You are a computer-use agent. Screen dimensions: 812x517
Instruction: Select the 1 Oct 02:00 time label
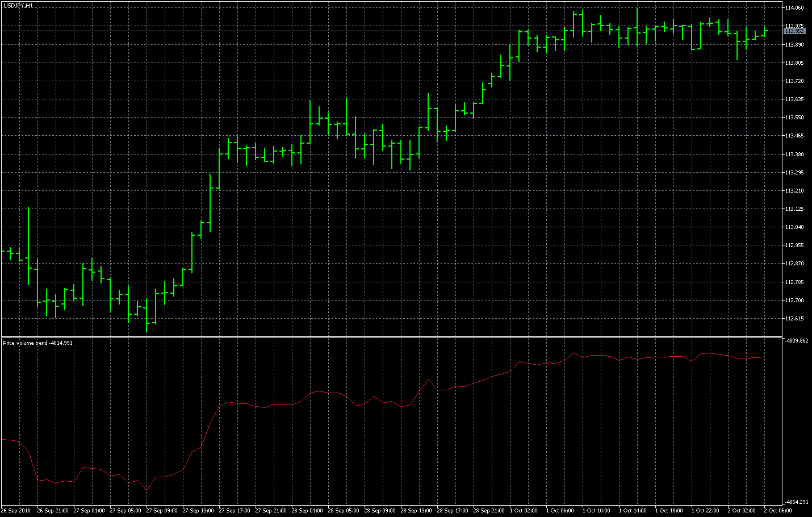[x=524, y=511]
